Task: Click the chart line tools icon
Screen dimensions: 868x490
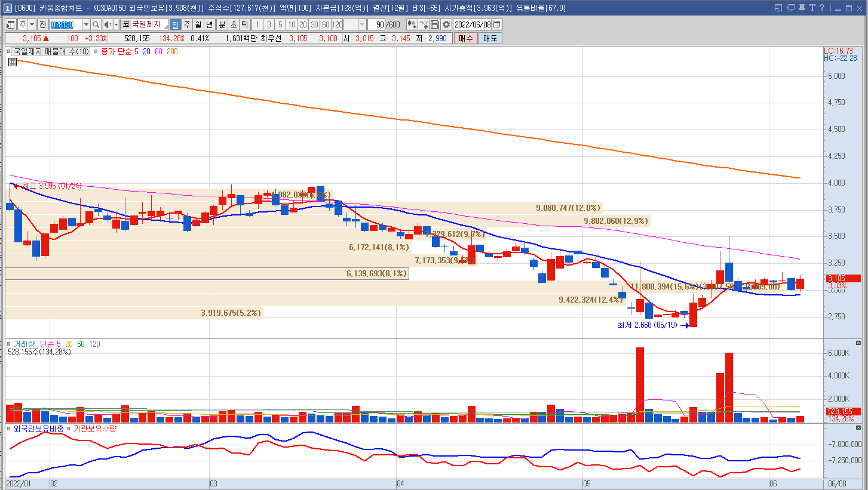Action: coord(424,24)
